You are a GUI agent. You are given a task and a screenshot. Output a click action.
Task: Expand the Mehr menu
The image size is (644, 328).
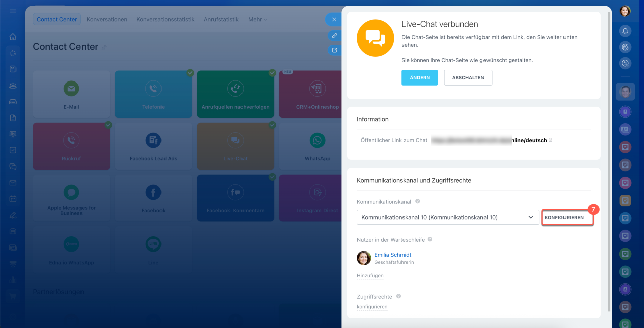[257, 19]
